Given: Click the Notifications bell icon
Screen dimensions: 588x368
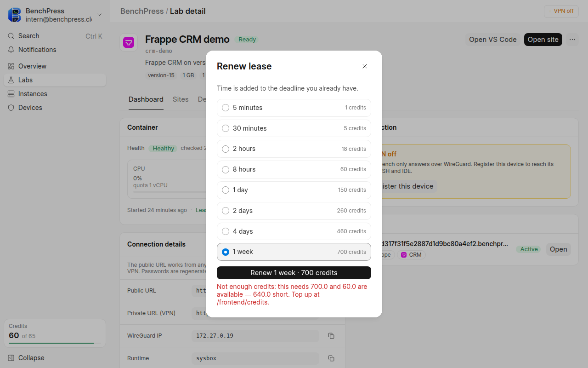Looking at the screenshot, I should [x=11, y=50].
